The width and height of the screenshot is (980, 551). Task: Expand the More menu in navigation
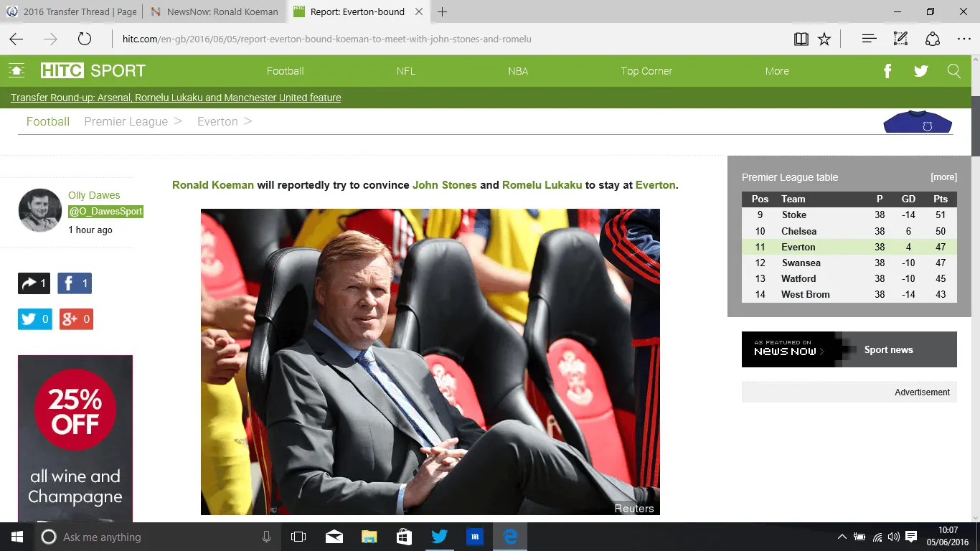(777, 71)
